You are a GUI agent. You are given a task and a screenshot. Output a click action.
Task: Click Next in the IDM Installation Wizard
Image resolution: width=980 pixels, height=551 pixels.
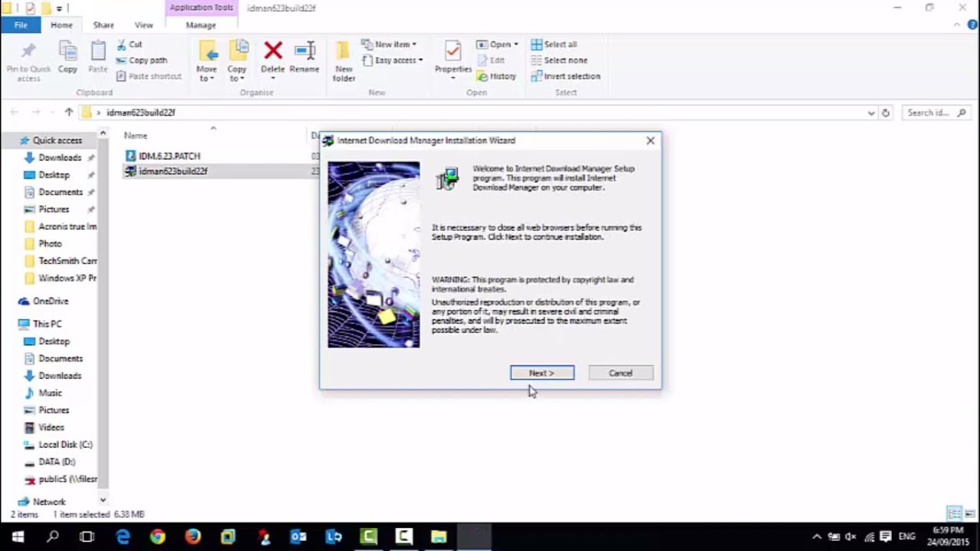(542, 373)
